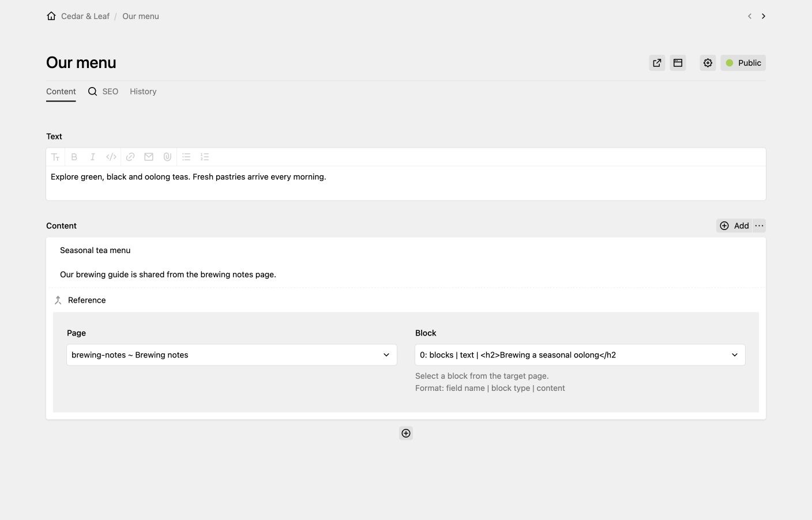Open page settings gear

pos(708,63)
